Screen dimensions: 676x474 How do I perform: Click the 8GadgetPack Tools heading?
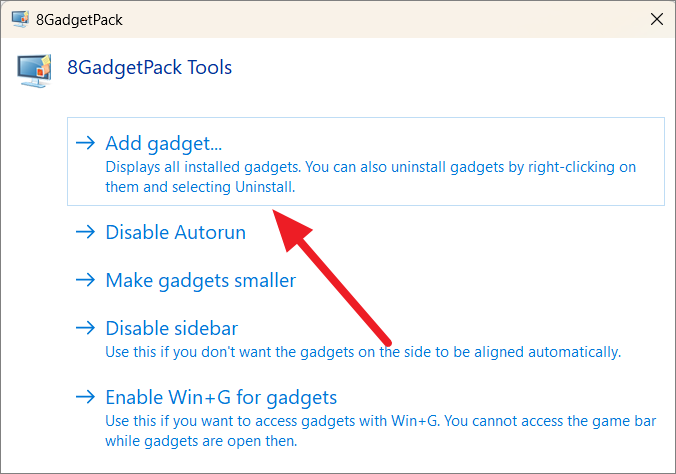149,68
